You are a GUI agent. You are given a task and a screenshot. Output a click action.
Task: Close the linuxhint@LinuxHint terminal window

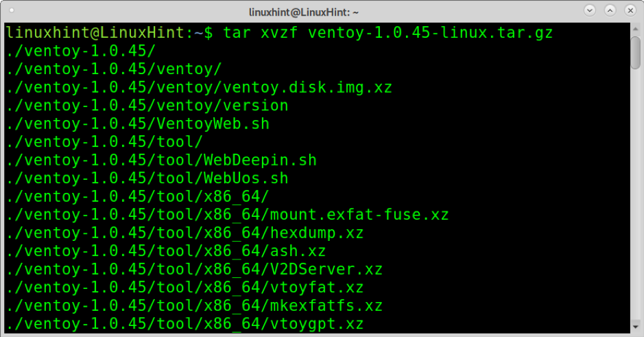click(x=630, y=11)
